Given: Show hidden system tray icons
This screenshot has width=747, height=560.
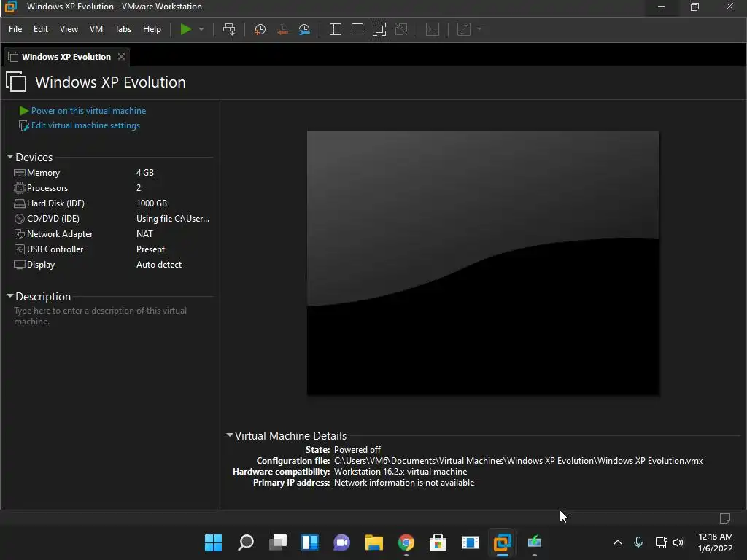Looking at the screenshot, I should (x=617, y=542).
